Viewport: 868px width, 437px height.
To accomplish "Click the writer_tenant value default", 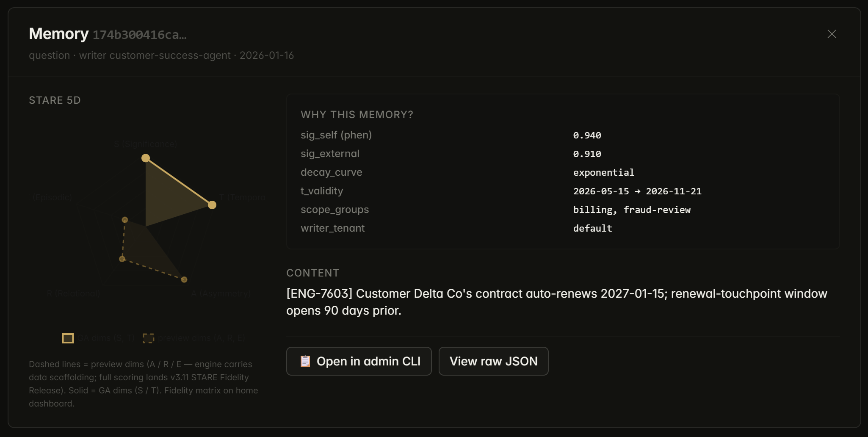I will coord(592,229).
